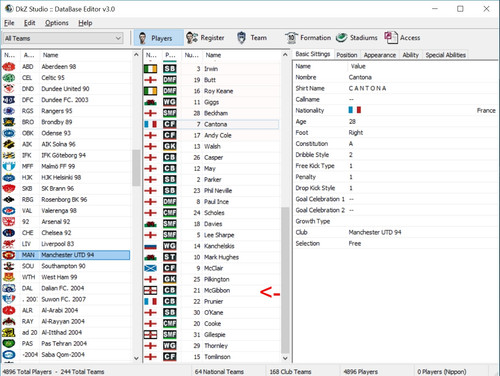Click the France flag in Nationality row
This screenshot has width=500, height=376.
(x=355, y=110)
